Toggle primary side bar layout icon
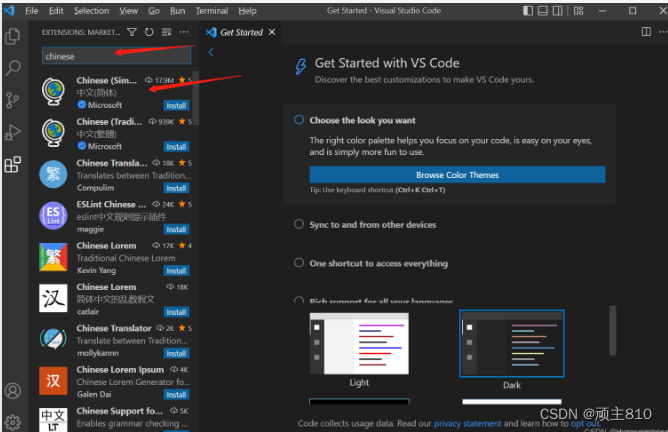668x432 pixels. coord(528,11)
